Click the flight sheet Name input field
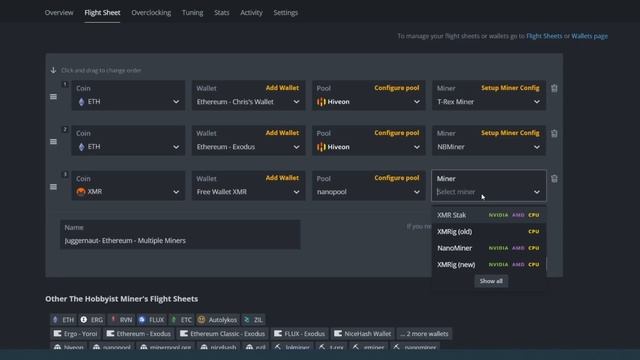Screen dimensions: 640x360 pos(180,235)
